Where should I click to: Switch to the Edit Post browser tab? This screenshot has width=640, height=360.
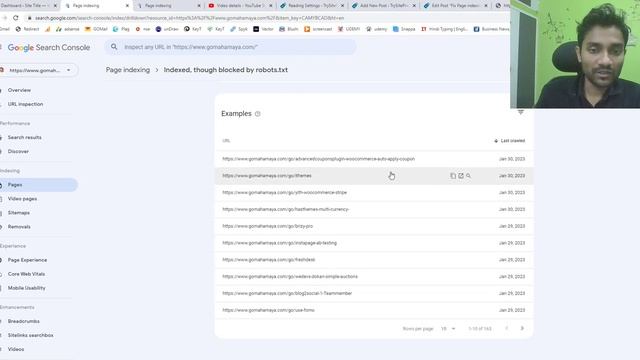tap(455, 6)
